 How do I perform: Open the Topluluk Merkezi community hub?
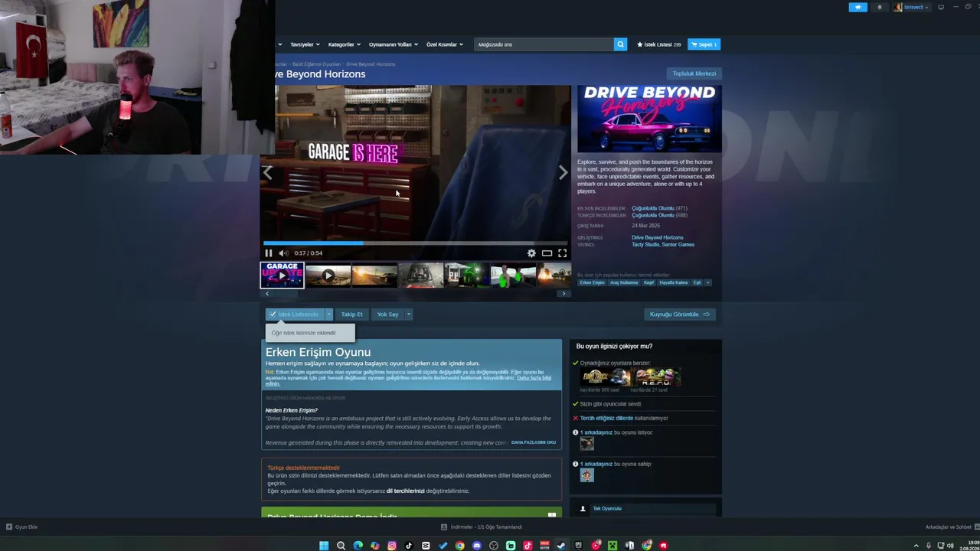point(694,73)
